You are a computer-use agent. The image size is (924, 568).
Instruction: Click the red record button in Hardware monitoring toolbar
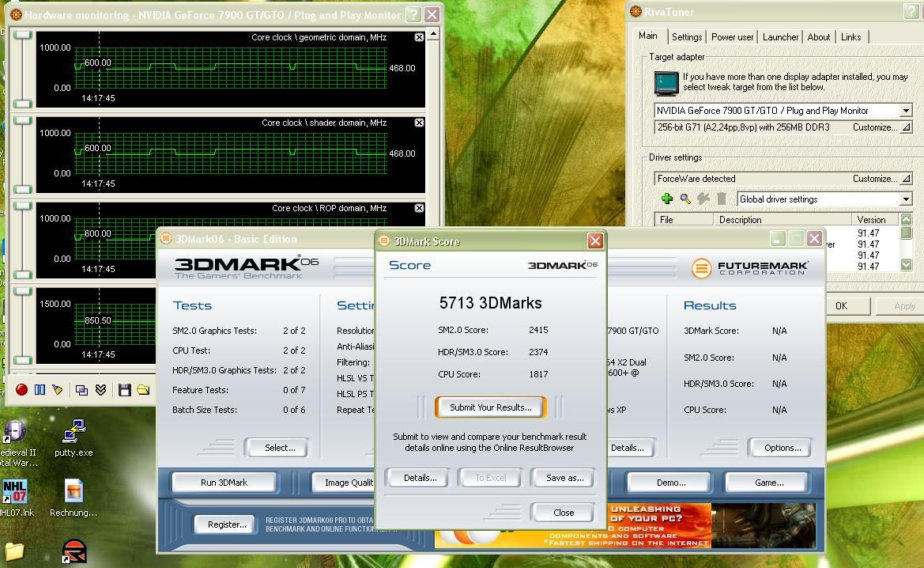point(22,389)
